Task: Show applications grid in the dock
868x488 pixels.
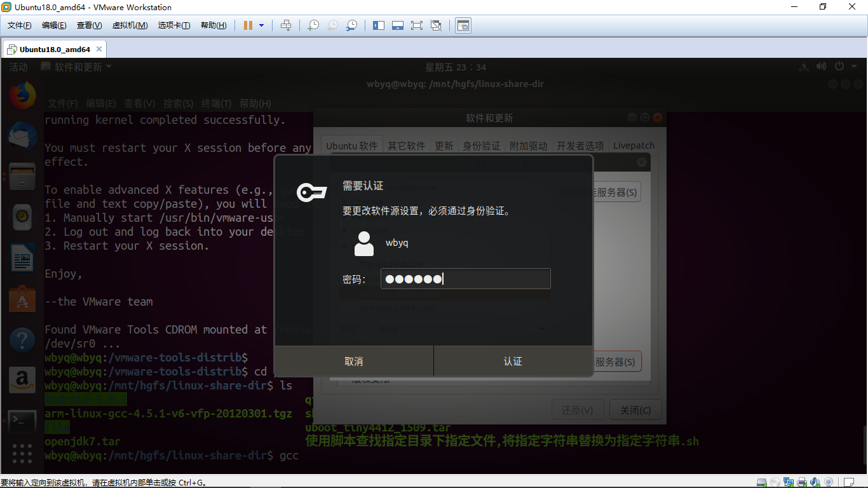Action: 22,454
